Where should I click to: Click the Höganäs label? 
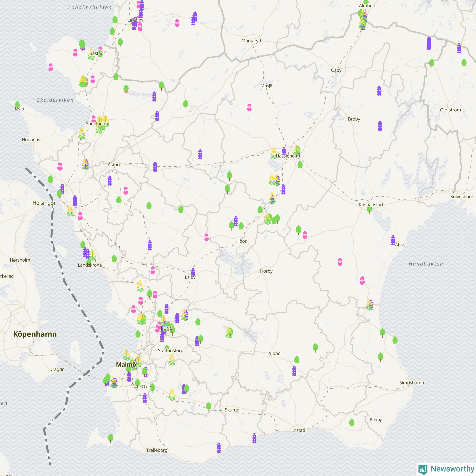(x=31, y=140)
